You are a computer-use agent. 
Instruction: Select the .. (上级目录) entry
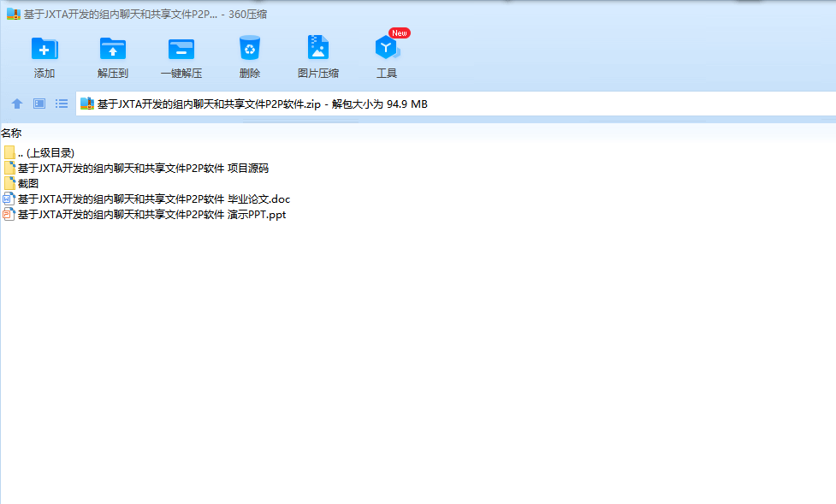46,152
